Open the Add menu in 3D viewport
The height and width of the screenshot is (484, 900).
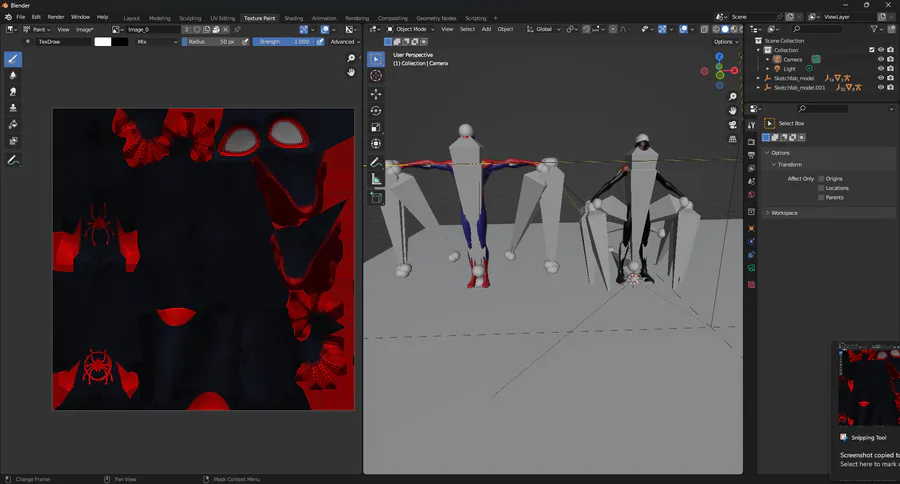486,29
